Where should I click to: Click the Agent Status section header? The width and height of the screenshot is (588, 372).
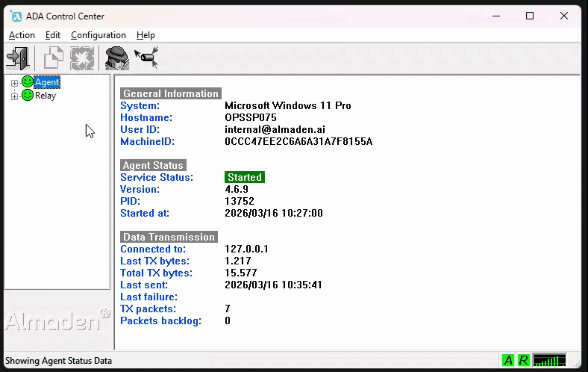(x=153, y=165)
